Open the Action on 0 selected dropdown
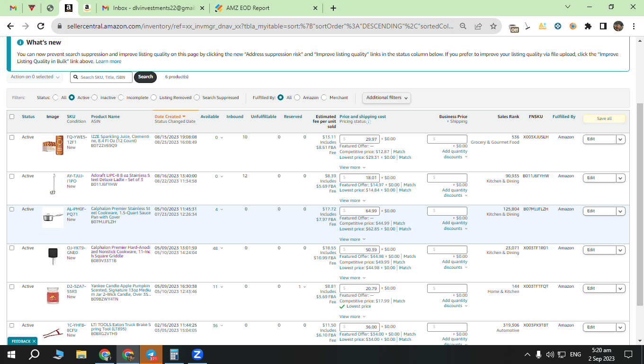This screenshot has height=364, width=644. 35,77
